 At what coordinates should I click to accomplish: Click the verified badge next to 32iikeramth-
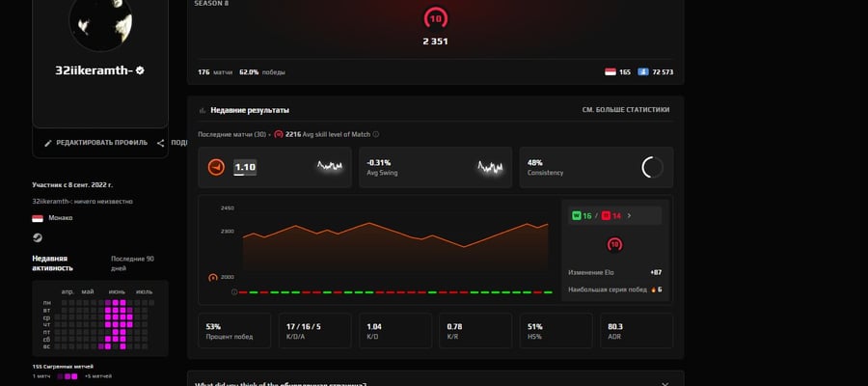[x=140, y=70]
